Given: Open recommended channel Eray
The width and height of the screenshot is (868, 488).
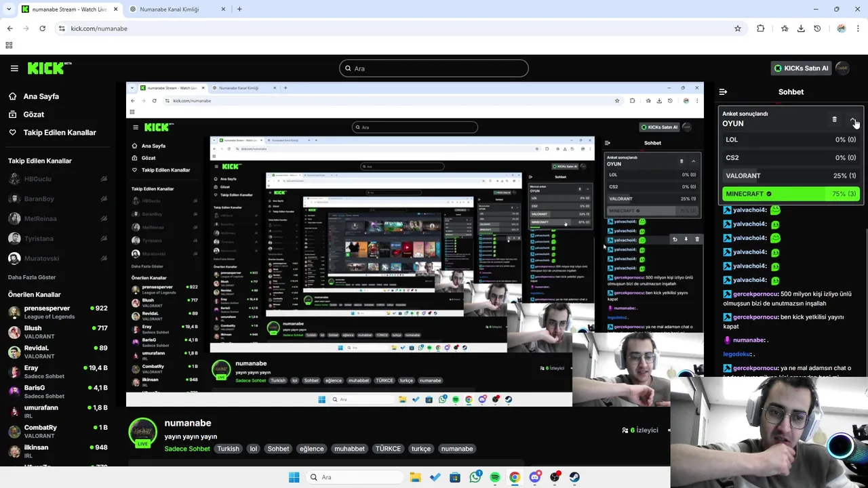Looking at the screenshot, I should pyautogui.click(x=58, y=371).
